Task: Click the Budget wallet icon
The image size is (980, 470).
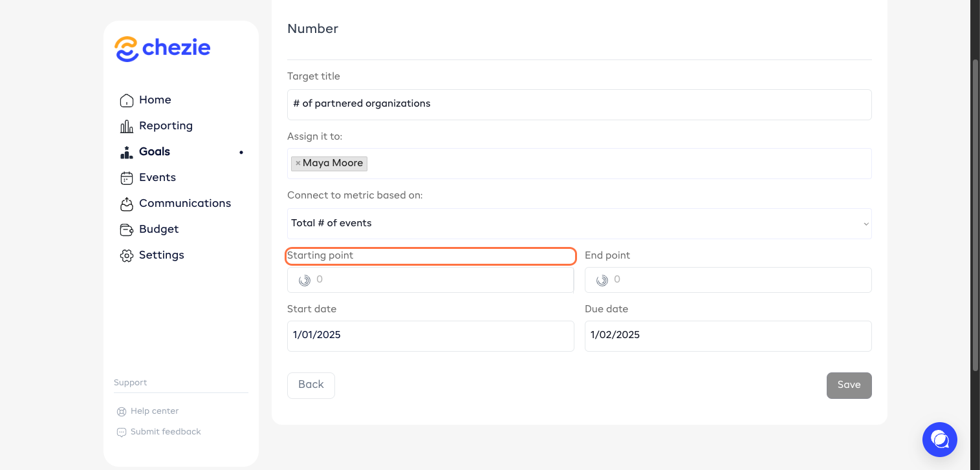Action: tap(127, 230)
